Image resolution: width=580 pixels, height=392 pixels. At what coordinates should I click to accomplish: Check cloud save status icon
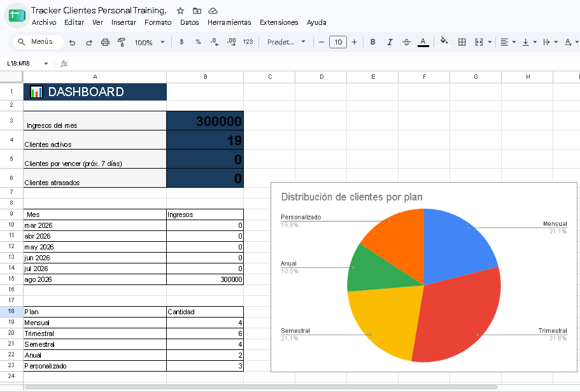tap(213, 11)
